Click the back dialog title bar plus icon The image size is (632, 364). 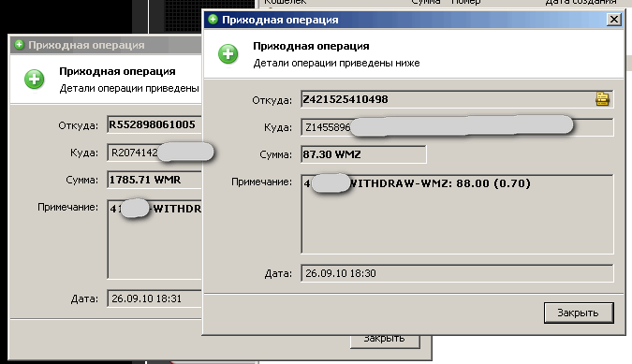pos(19,44)
